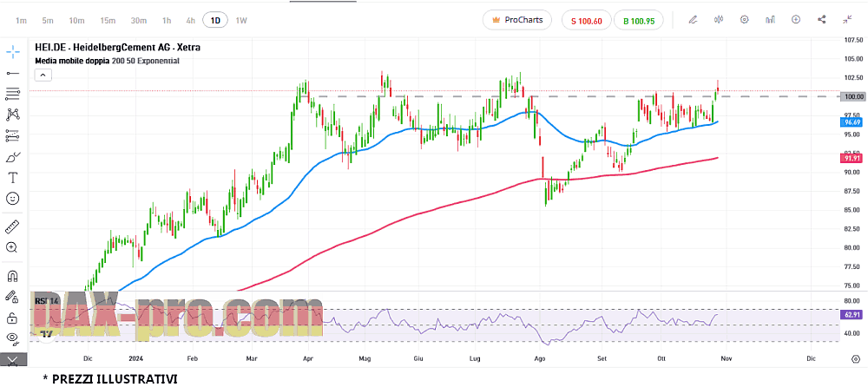Select the ruler measure tool
This screenshot has height=387, width=868.
(13, 226)
